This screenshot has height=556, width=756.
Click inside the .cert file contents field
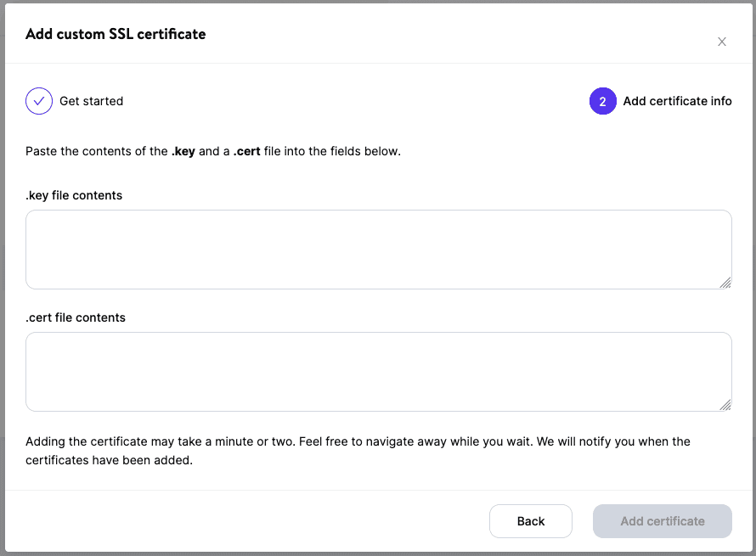[378, 371]
